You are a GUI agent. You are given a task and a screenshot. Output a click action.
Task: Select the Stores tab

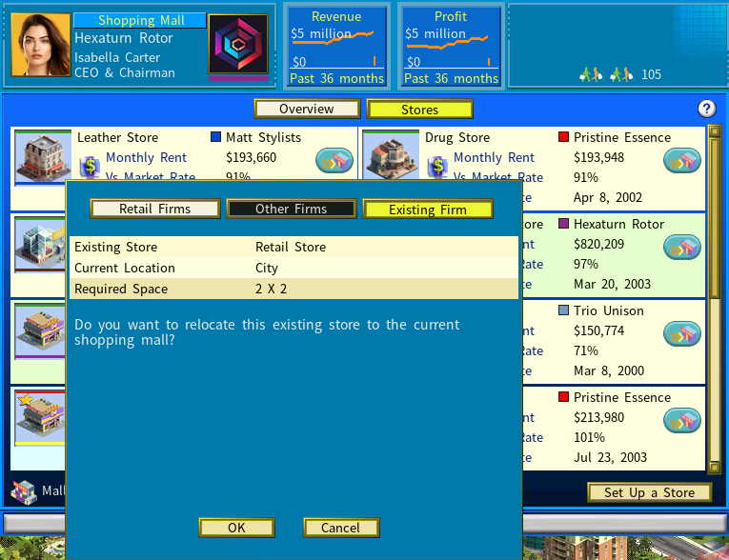419,110
